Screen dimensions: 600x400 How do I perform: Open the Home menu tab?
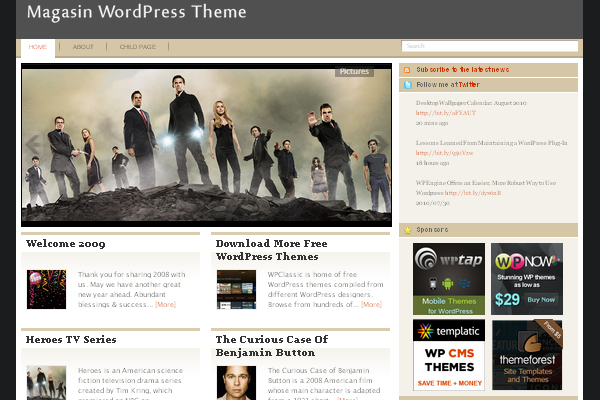point(38,47)
